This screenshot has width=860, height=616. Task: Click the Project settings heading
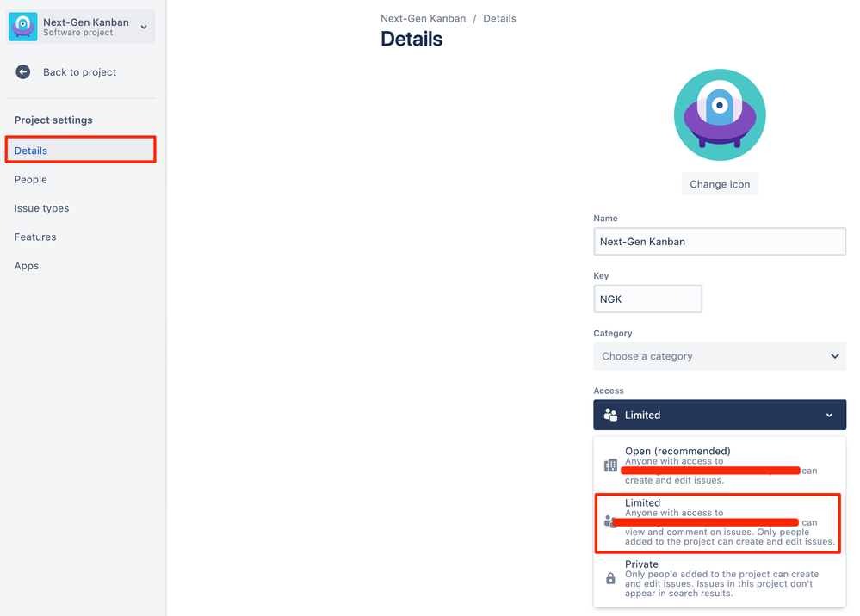click(x=53, y=120)
